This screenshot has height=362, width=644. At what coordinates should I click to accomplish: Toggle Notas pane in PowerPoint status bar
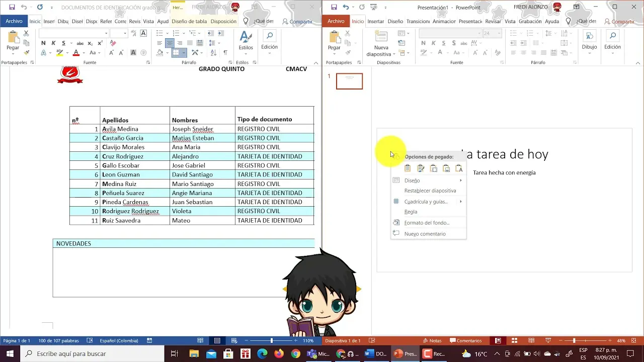pyautogui.click(x=432, y=340)
